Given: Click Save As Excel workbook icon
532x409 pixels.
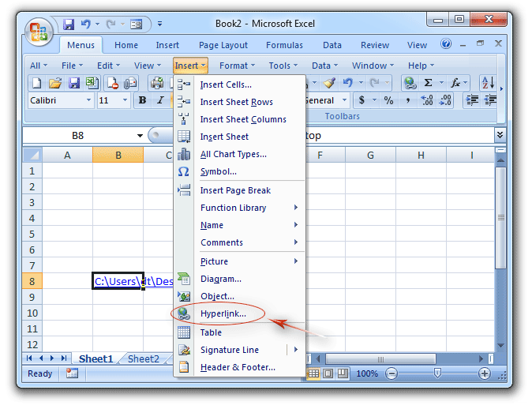Looking at the screenshot, I should 92,83.
